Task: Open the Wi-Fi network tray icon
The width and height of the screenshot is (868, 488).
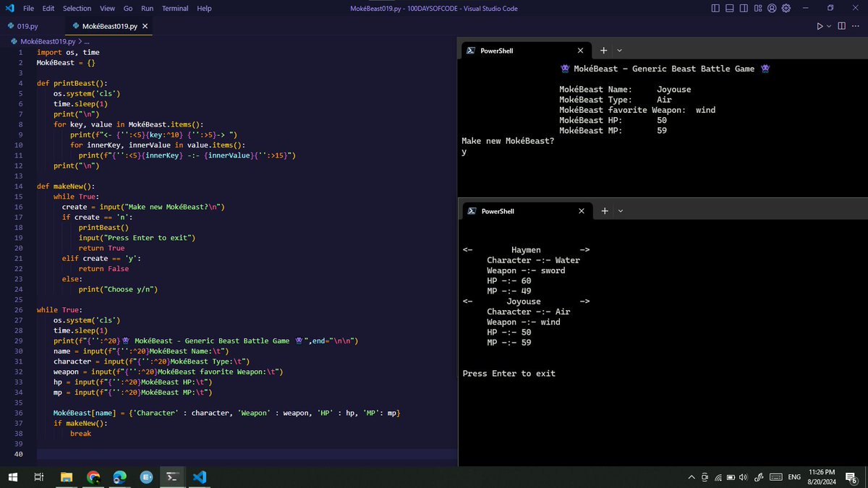Action: [x=718, y=477]
